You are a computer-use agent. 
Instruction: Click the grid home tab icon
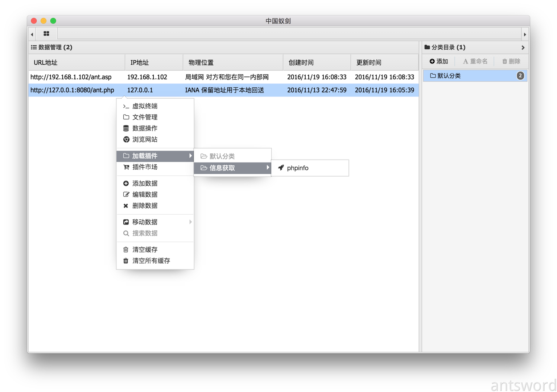[46, 34]
